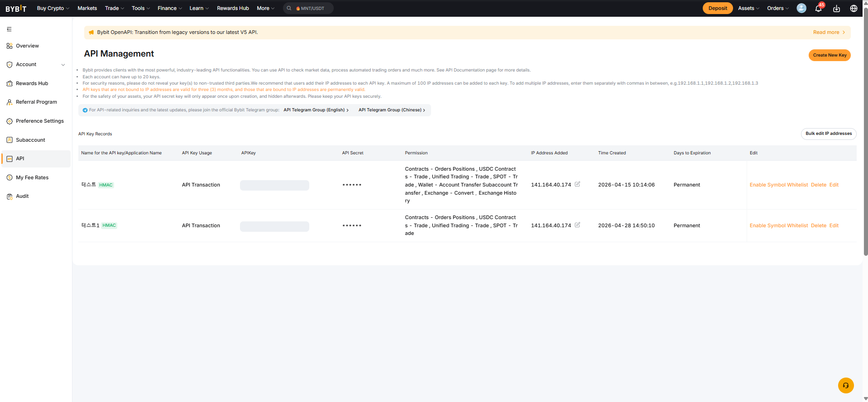Open Rewards Hub in top navigation
The width and height of the screenshot is (868, 402).
(x=233, y=8)
